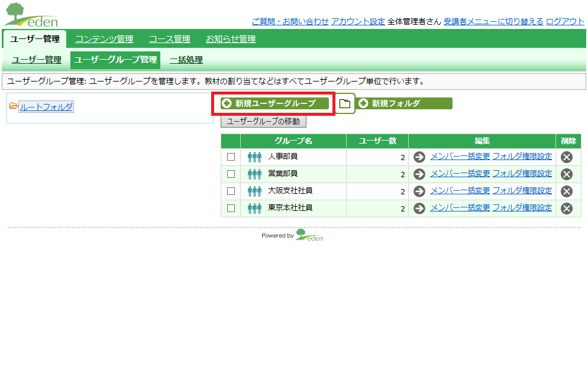The width and height of the screenshot is (588, 371).
Task: Click the eden logo at top left
Action: pyautogui.click(x=31, y=15)
